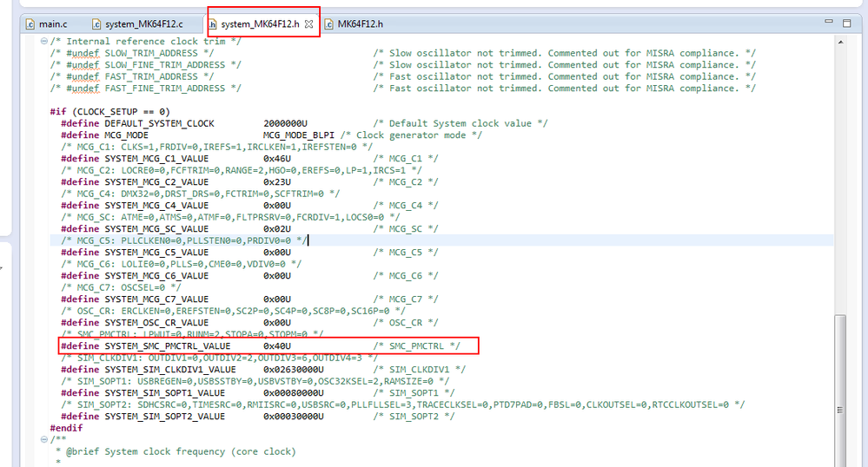Click the SYSTEM_SIM_CLKDIV1_VALUE identifier

(170, 369)
